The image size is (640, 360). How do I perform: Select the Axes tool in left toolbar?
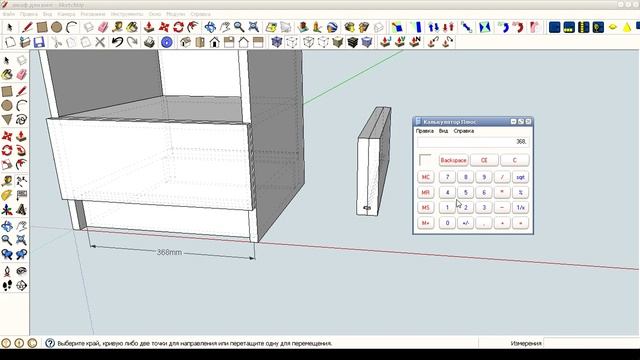coord(7,210)
